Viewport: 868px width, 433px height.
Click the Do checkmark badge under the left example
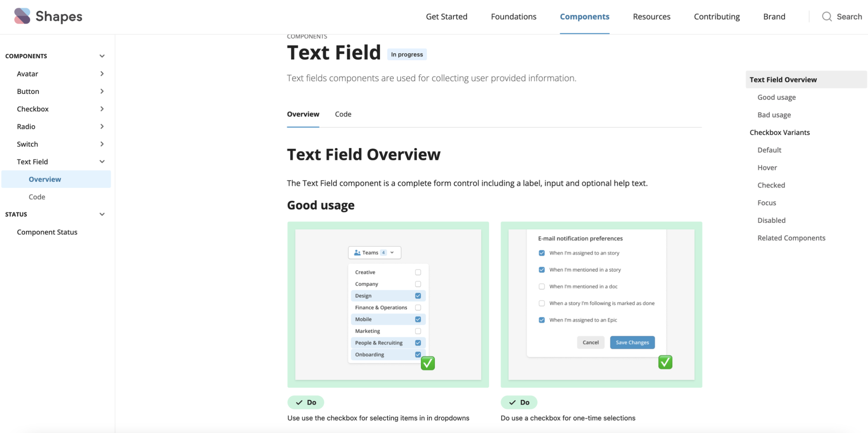(306, 402)
